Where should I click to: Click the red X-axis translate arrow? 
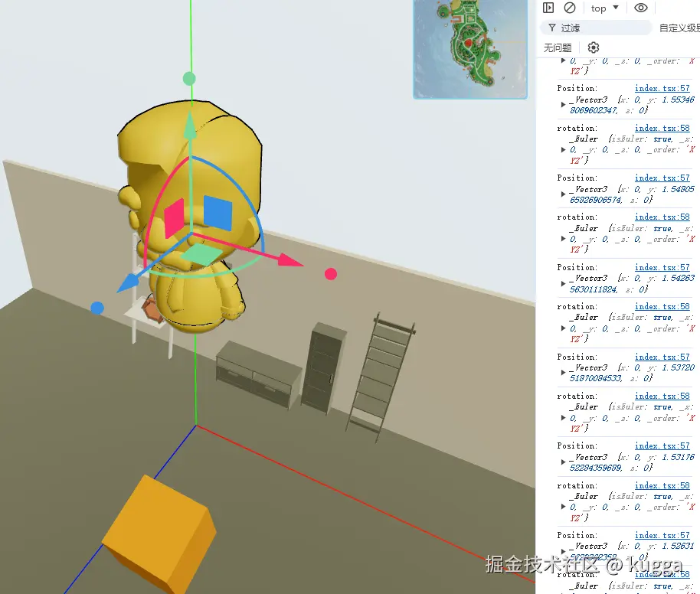[290, 259]
